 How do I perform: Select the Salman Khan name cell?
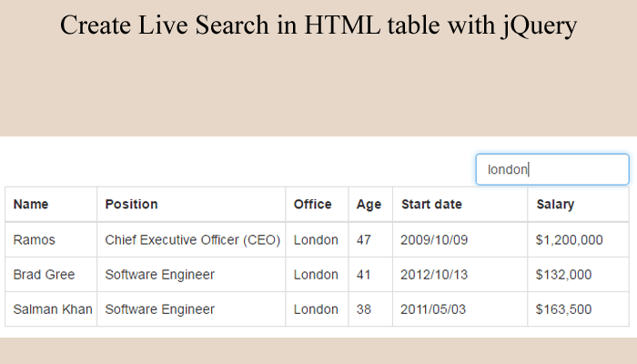52,309
